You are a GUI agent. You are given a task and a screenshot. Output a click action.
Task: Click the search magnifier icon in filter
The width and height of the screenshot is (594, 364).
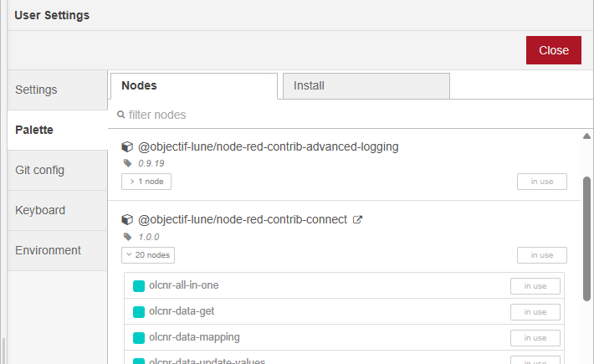[121, 115]
